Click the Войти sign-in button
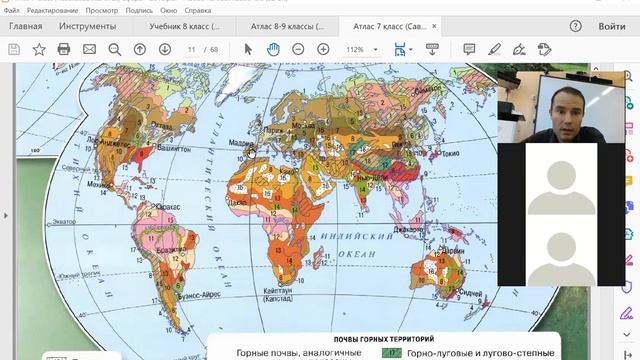The image size is (640, 360). click(x=612, y=26)
